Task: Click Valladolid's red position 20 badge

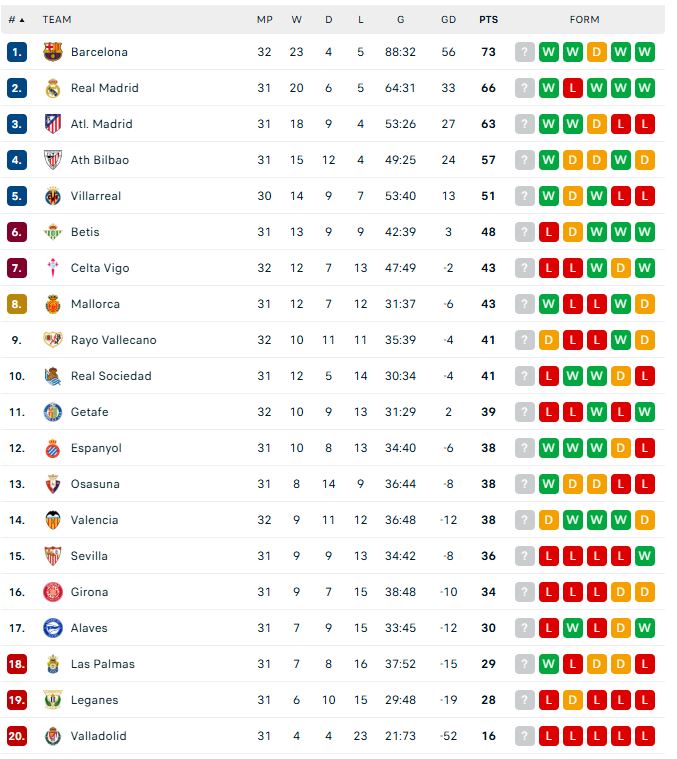Action: [17, 736]
